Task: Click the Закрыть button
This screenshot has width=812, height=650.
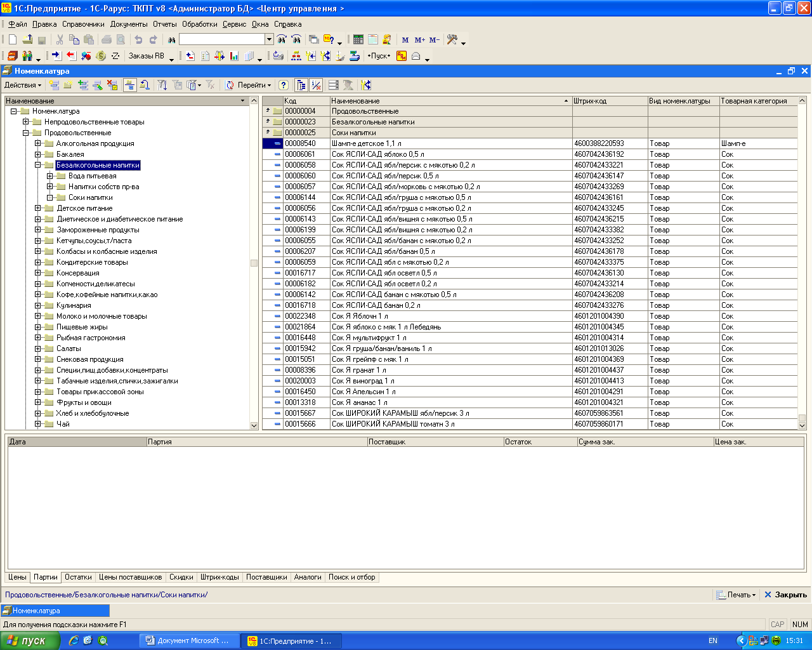Action: (x=785, y=595)
